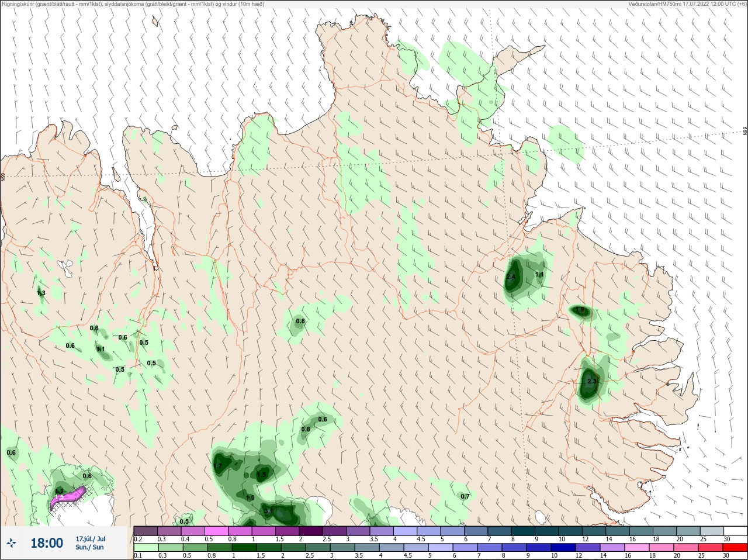Click the 1.3 precipitation value in the west
The height and width of the screenshot is (560, 748).
point(41,293)
